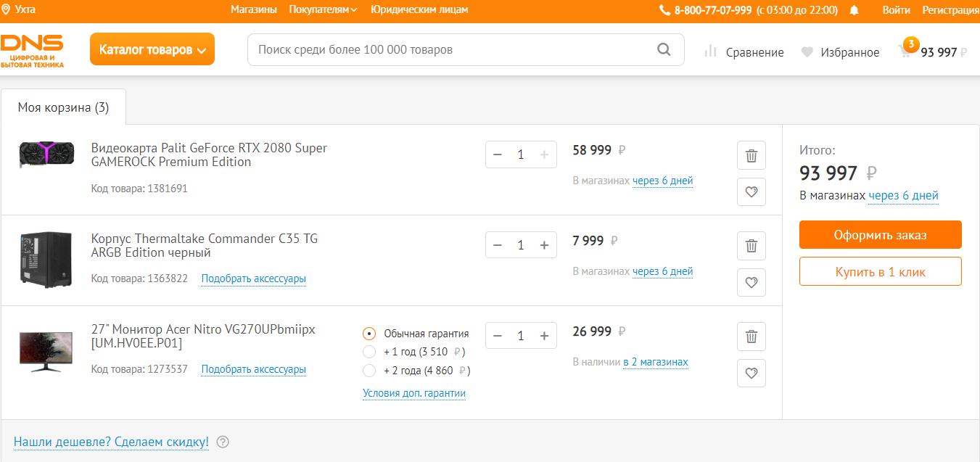Viewport: 980px width, 462px height.
Task: Choose the +2 года warranty radio button
Action: tap(369, 371)
